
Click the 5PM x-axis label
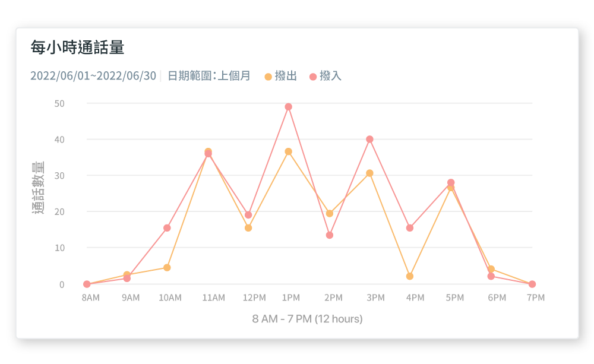[x=454, y=297]
